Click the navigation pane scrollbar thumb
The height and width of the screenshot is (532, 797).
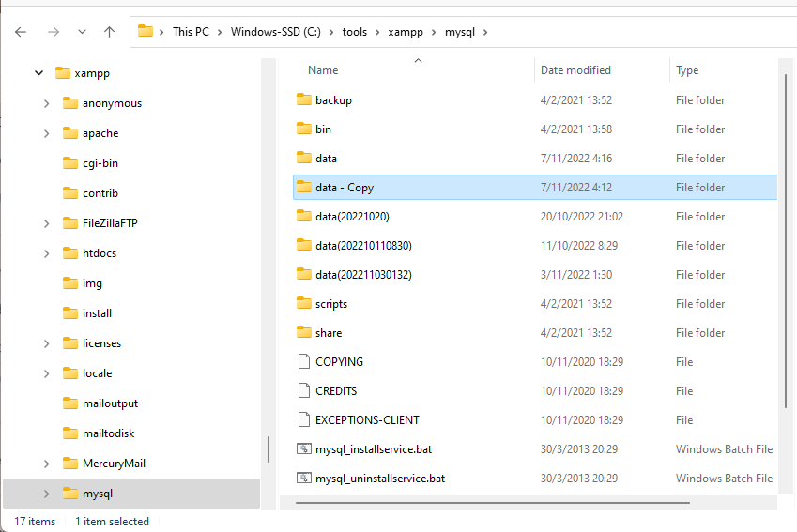(268, 449)
